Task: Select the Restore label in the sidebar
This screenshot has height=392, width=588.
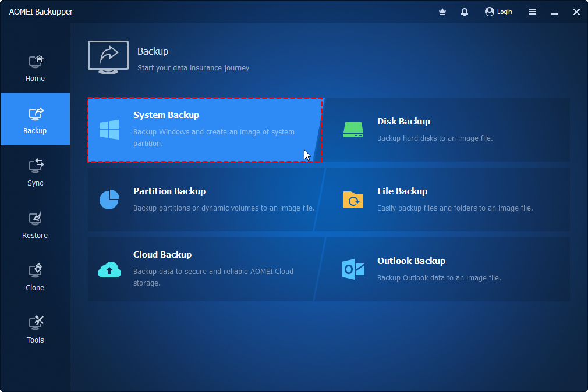Action: pyautogui.click(x=35, y=236)
